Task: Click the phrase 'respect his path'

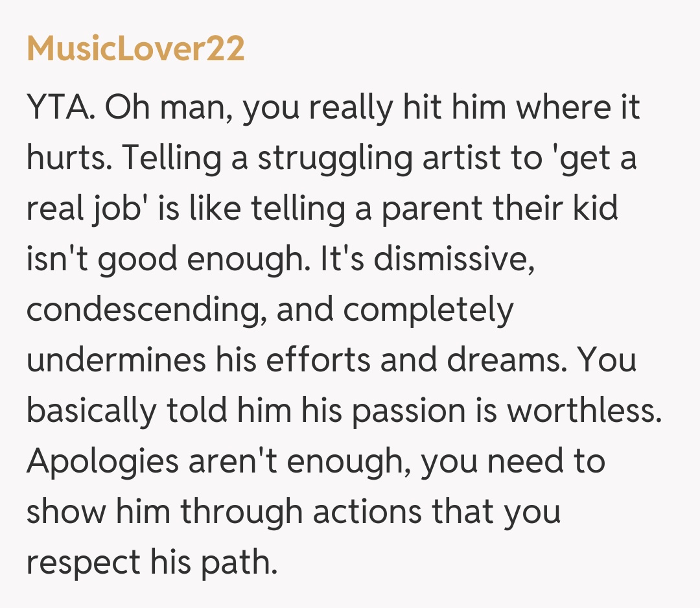Action: pos(151,563)
